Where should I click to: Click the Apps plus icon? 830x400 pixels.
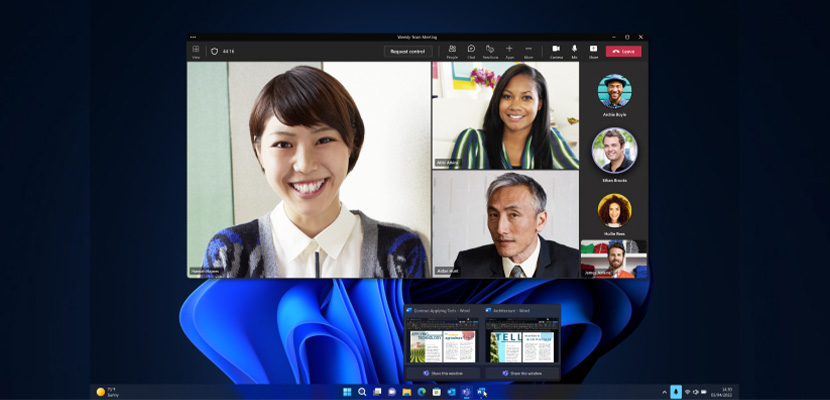[509, 49]
